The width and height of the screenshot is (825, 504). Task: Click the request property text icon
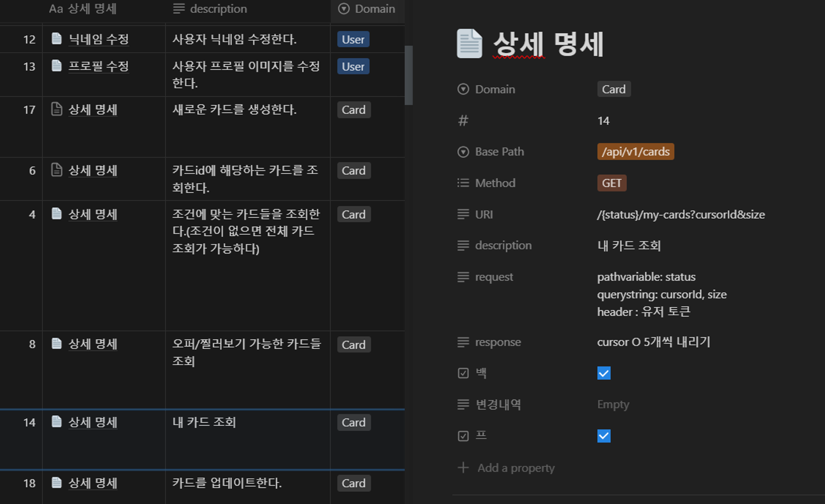(x=463, y=277)
